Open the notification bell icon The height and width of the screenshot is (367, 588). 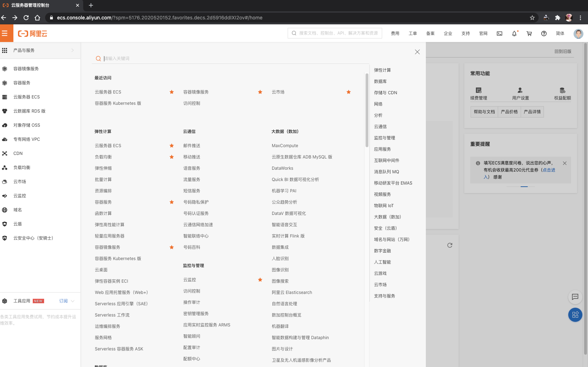pyautogui.click(x=514, y=34)
